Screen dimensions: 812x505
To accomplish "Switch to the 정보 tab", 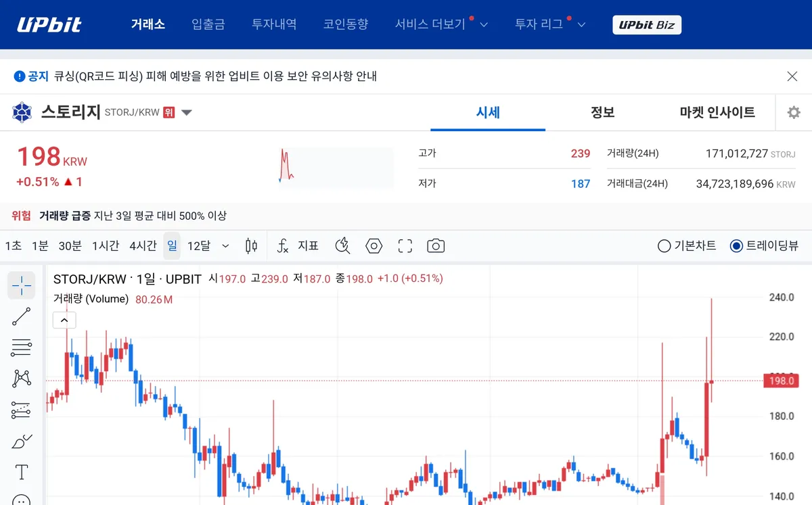I will point(602,113).
